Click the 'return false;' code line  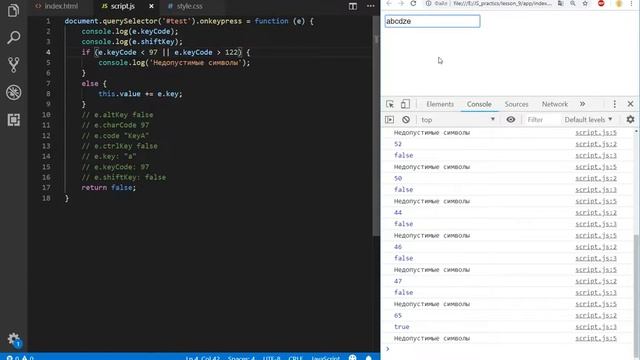109,187
